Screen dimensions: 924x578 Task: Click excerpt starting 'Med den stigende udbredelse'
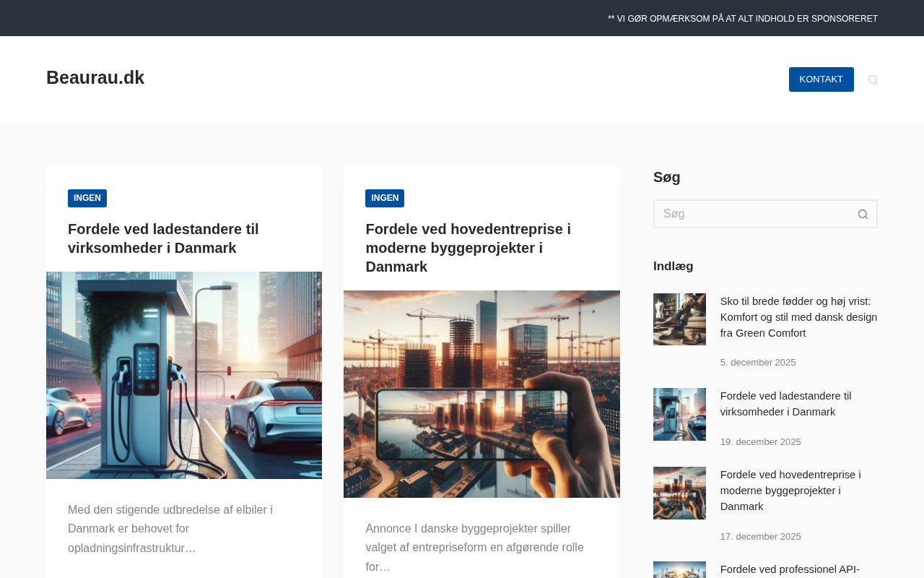click(170, 529)
